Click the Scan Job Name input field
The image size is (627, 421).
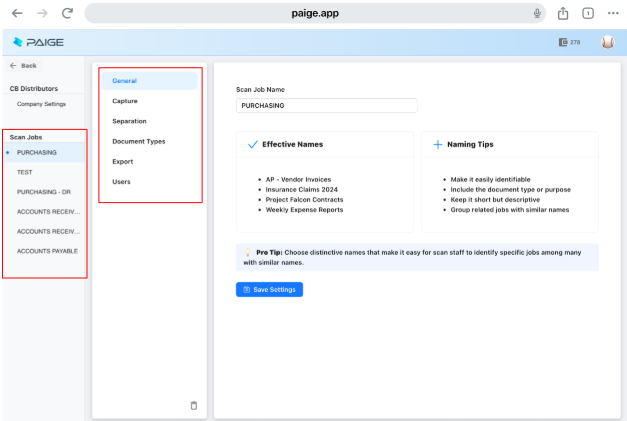(x=326, y=105)
